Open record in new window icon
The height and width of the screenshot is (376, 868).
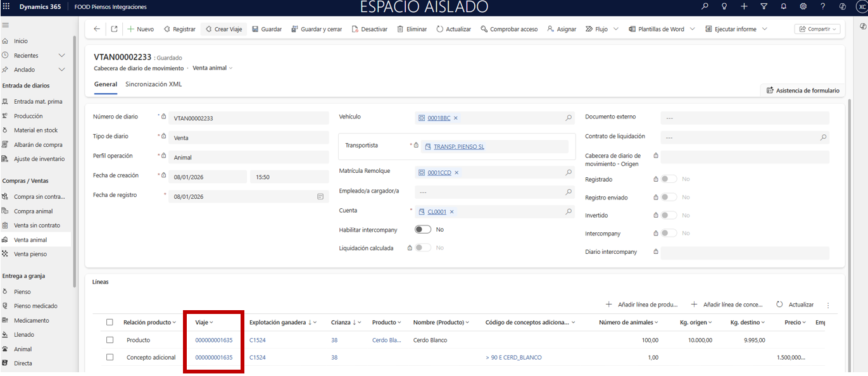click(x=114, y=29)
